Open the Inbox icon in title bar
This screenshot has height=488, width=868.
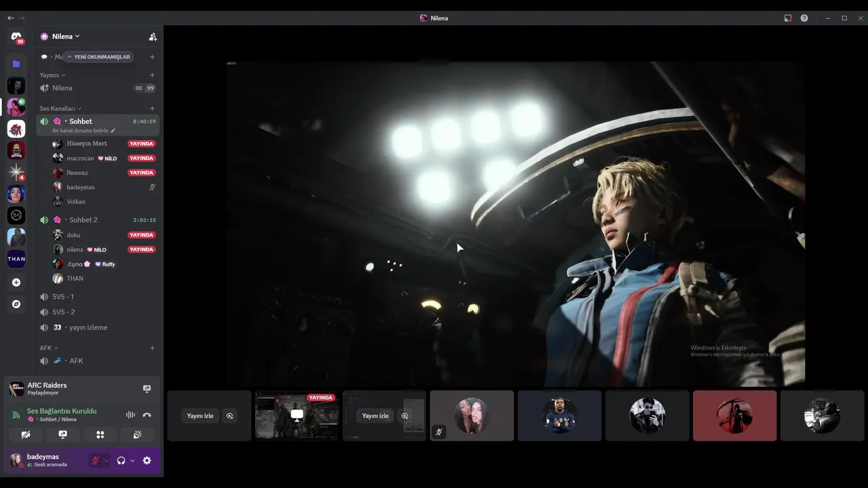[x=787, y=18]
